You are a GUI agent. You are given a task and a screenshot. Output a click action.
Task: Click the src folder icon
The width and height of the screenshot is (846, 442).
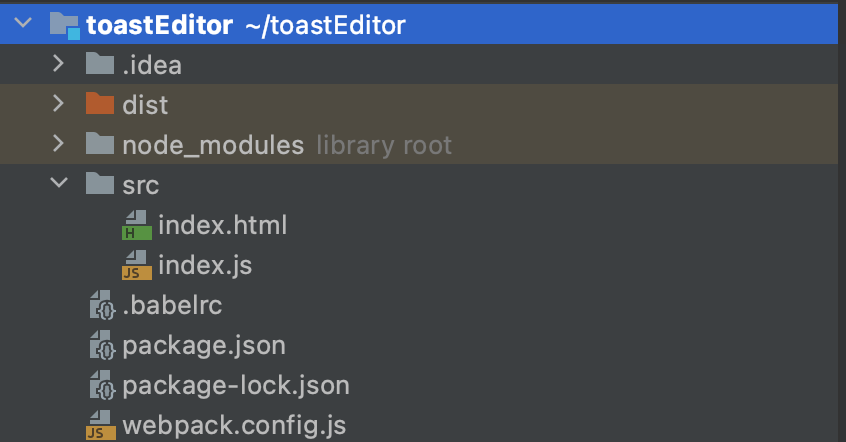point(100,183)
